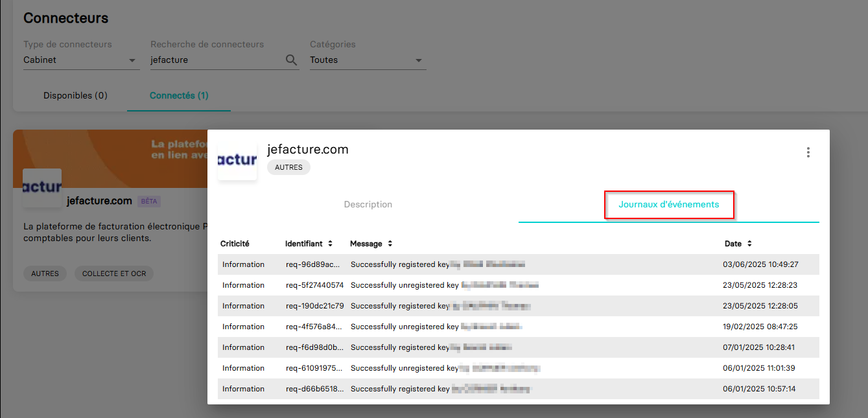Screen dimensions: 868x418
Task: Open the Catégories dropdown showing Toutes
Action: (x=368, y=60)
